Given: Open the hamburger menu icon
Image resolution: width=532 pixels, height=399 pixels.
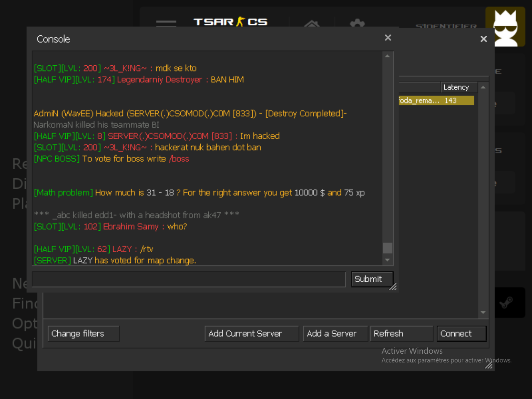Looking at the screenshot, I should click(166, 23).
